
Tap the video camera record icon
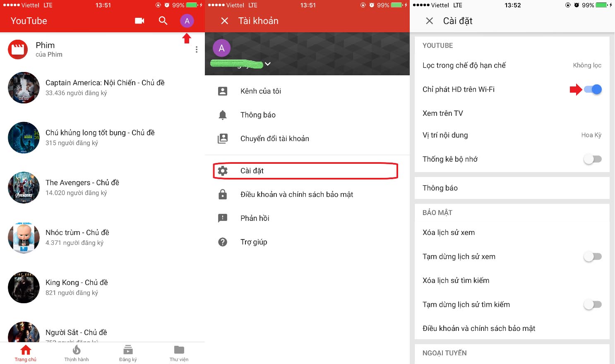coord(139,21)
